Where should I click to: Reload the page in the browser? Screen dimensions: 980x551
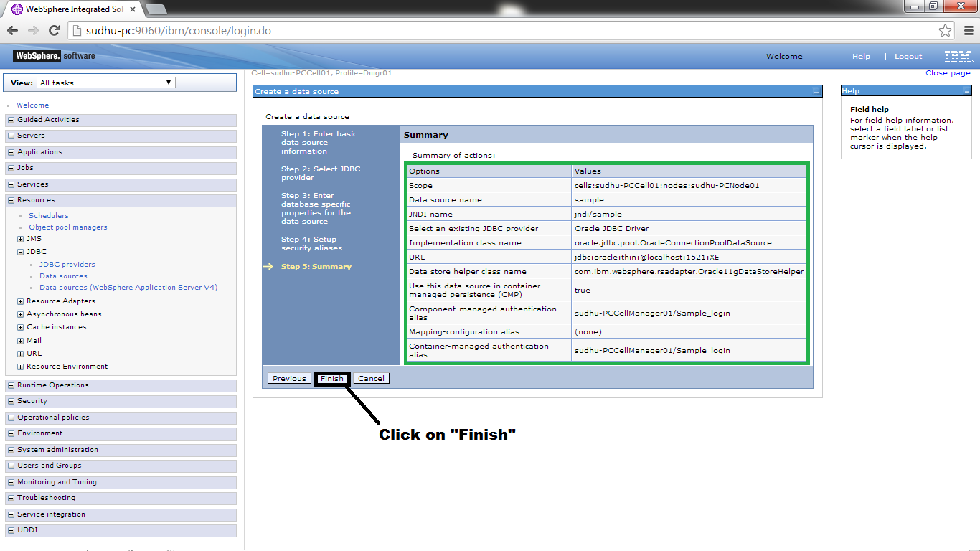pyautogui.click(x=53, y=30)
